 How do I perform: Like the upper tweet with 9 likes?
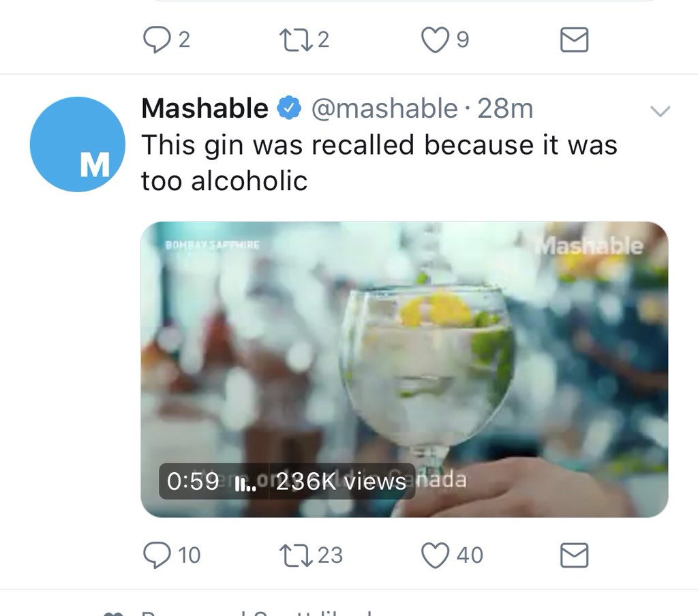tap(435, 40)
